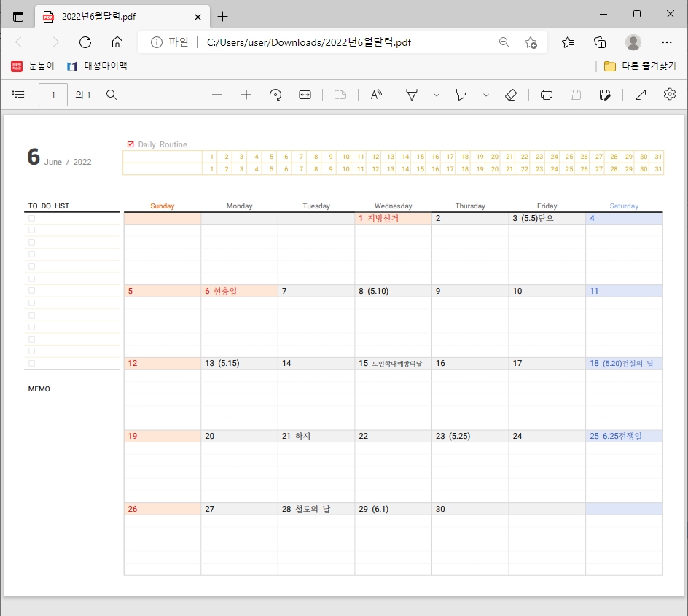The width and height of the screenshot is (688, 616).
Task: Fit PDF to width
Action: pos(305,95)
